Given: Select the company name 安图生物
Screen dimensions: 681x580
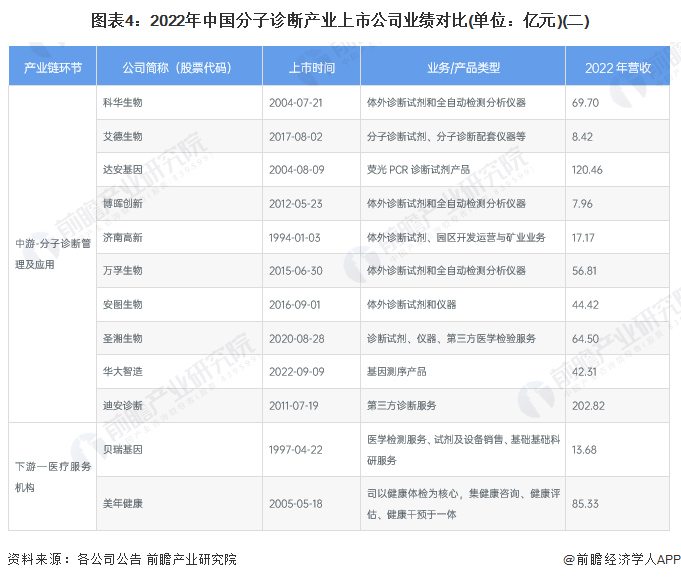Looking at the screenshot, I should tap(122, 304).
